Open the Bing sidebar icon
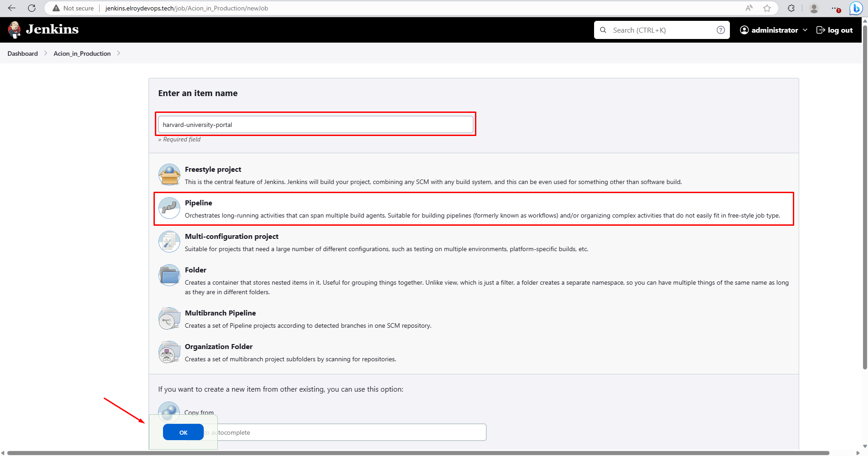Viewport: 868px width, 456px height. [856, 8]
